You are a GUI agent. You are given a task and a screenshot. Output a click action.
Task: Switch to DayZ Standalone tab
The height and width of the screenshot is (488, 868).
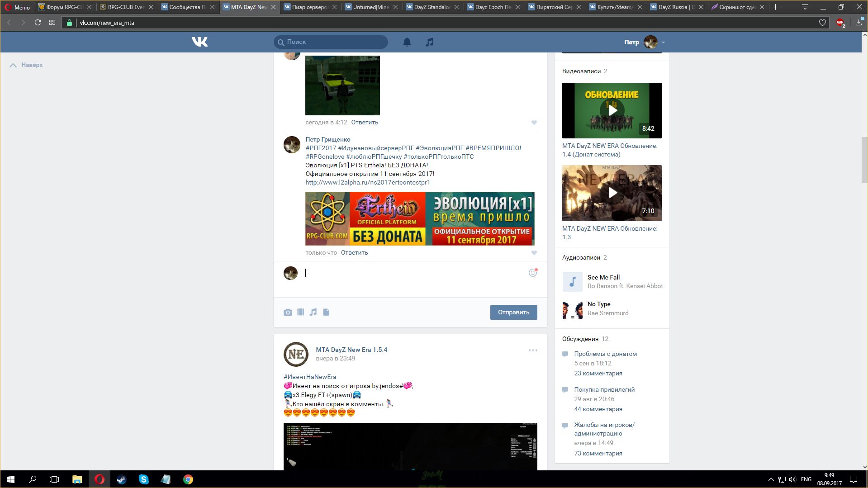coord(432,7)
